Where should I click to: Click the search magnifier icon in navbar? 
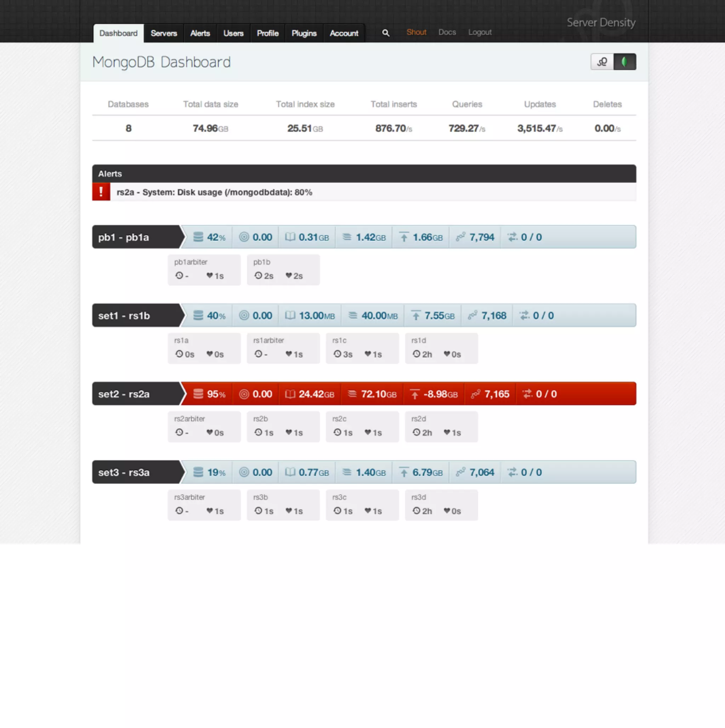385,33
